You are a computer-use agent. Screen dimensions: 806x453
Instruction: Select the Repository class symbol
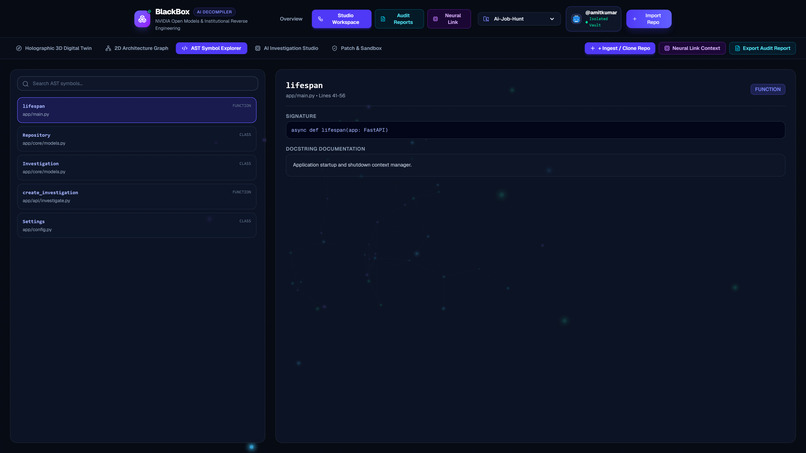pyautogui.click(x=137, y=139)
